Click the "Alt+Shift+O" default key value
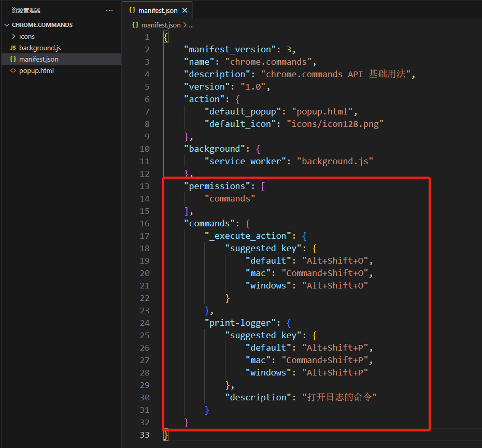This screenshot has height=448, width=482. [x=335, y=261]
